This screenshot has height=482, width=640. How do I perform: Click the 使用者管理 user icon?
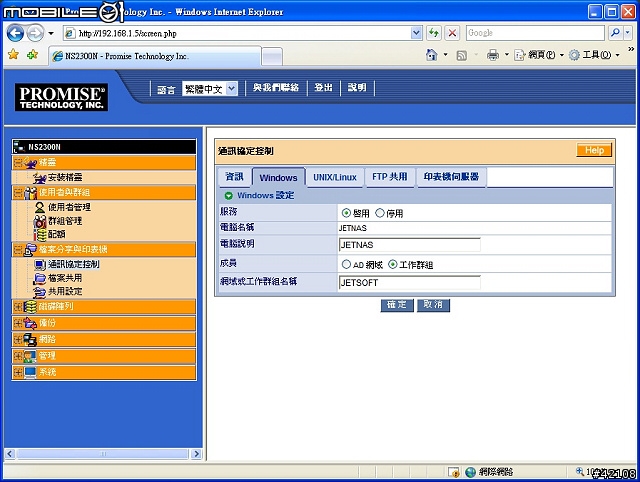click(40, 207)
